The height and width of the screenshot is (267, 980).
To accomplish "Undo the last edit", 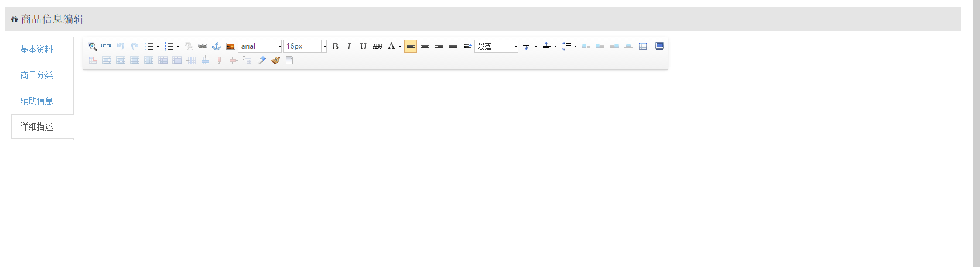I will tap(121, 46).
